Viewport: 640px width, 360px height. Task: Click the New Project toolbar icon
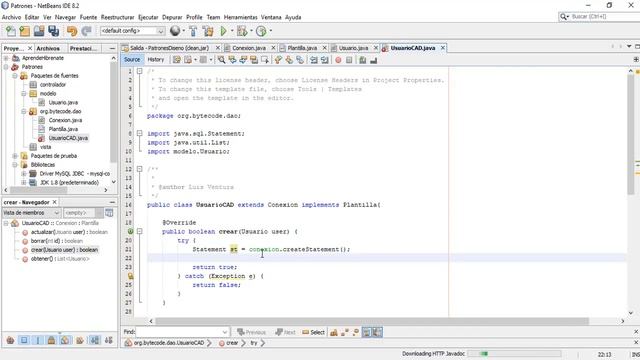24,31
